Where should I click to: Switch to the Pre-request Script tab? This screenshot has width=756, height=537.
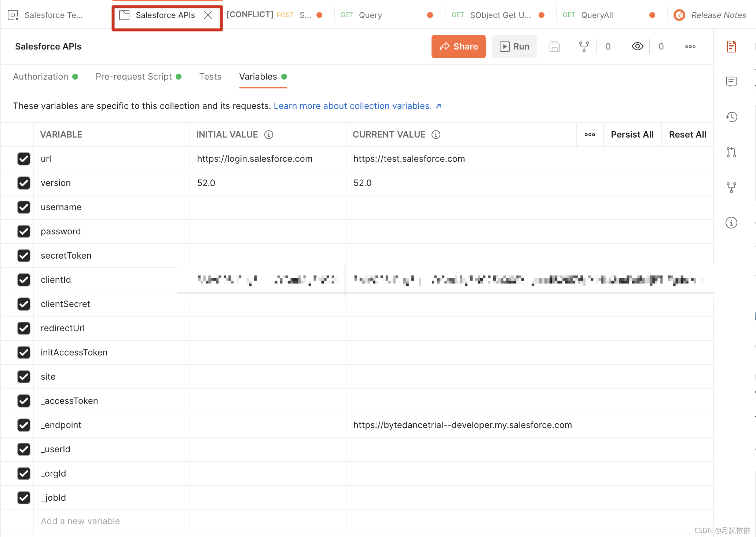(x=134, y=77)
